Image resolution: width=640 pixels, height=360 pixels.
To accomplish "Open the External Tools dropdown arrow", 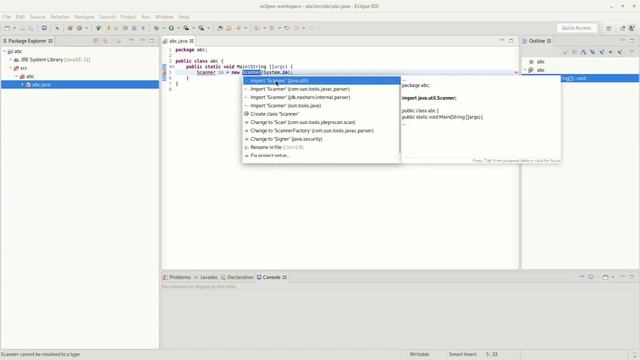I will point(209,28).
